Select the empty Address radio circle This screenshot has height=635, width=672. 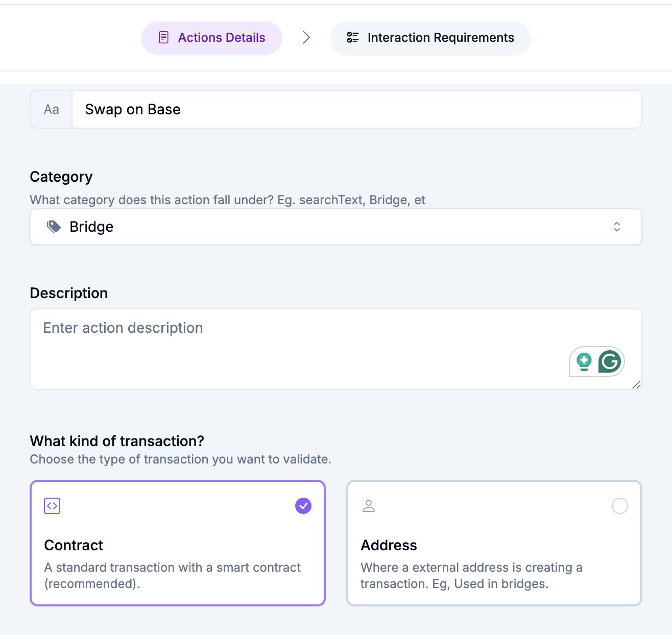pyautogui.click(x=619, y=506)
